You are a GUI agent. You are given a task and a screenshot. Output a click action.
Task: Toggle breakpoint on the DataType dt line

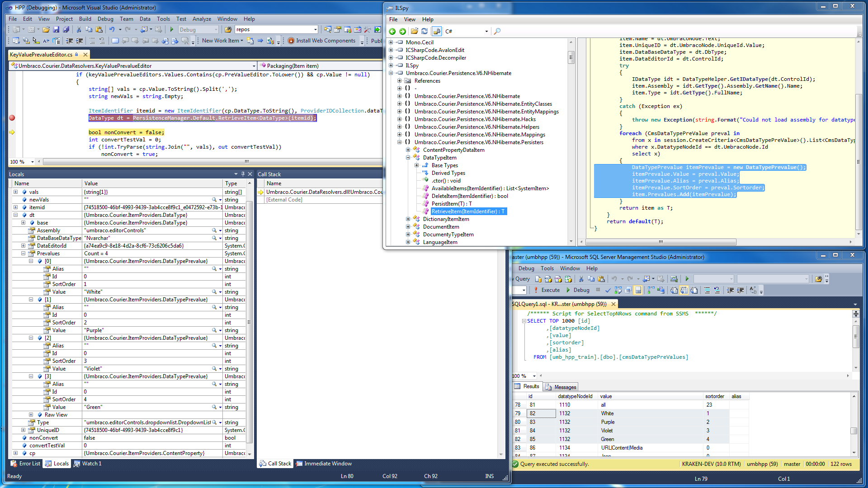point(12,118)
